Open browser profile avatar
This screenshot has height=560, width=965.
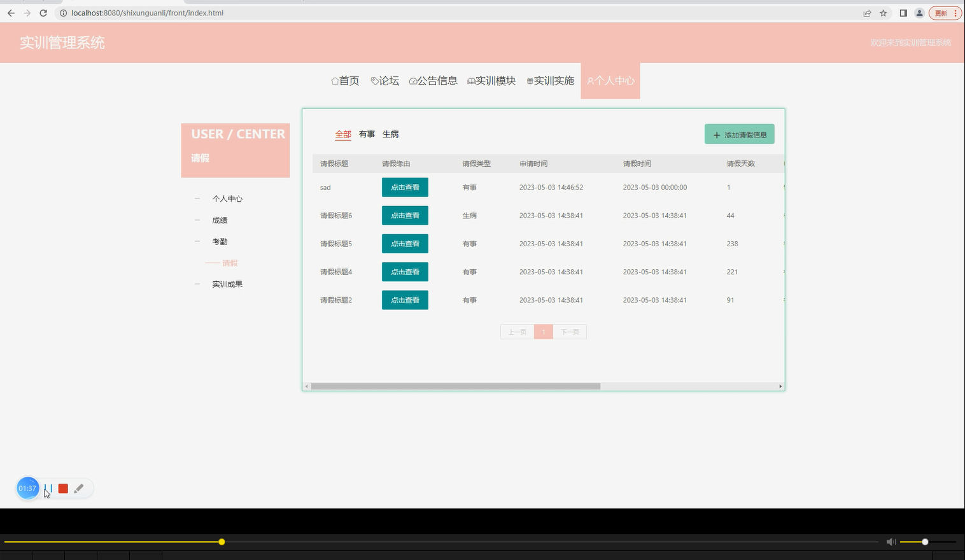[919, 13]
